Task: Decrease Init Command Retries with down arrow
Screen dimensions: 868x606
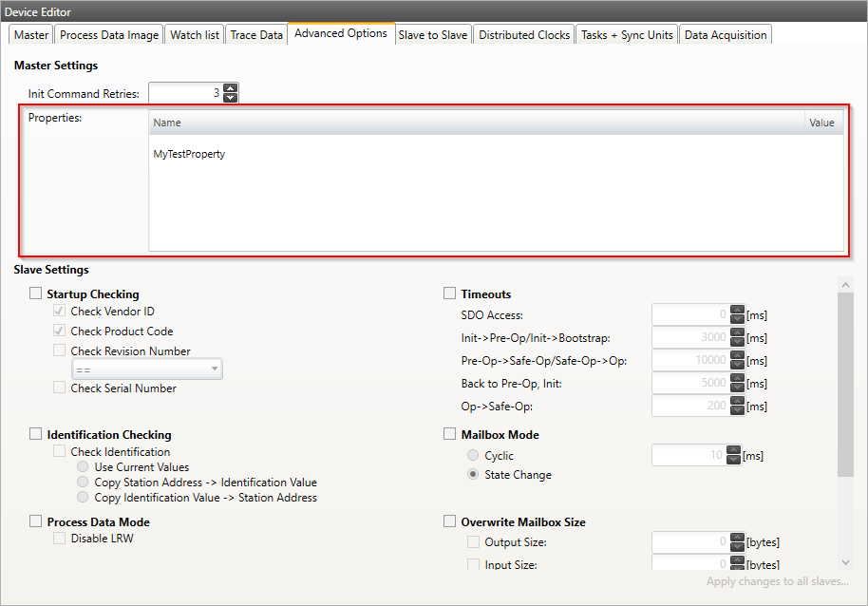Action: tap(230, 98)
